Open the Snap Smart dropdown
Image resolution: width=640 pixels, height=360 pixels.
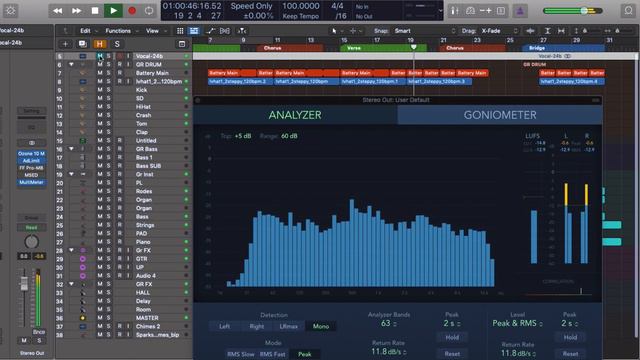tap(423, 31)
